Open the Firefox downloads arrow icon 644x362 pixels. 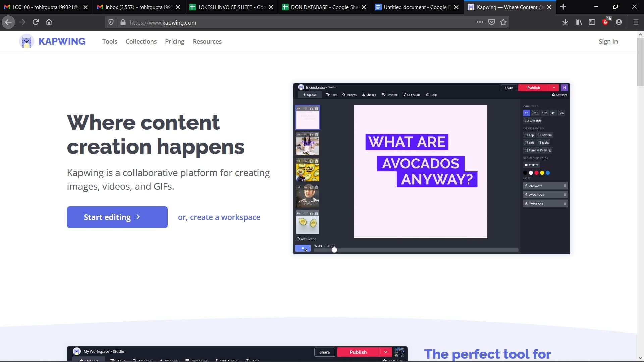pyautogui.click(x=565, y=22)
